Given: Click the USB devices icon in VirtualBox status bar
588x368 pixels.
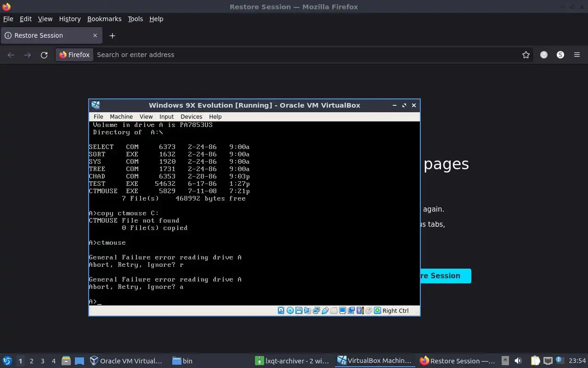Looking at the screenshot, I should [x=325, y=310].
